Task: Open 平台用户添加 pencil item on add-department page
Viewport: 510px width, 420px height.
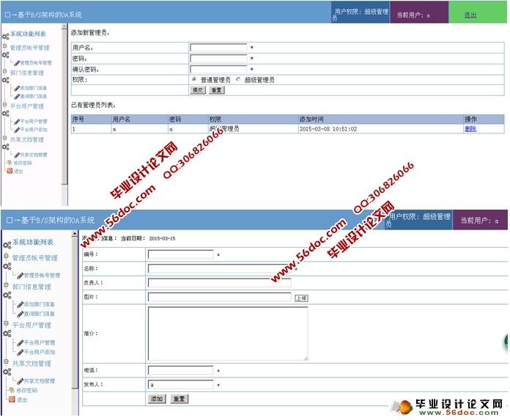Action: (x=36, y=353)
